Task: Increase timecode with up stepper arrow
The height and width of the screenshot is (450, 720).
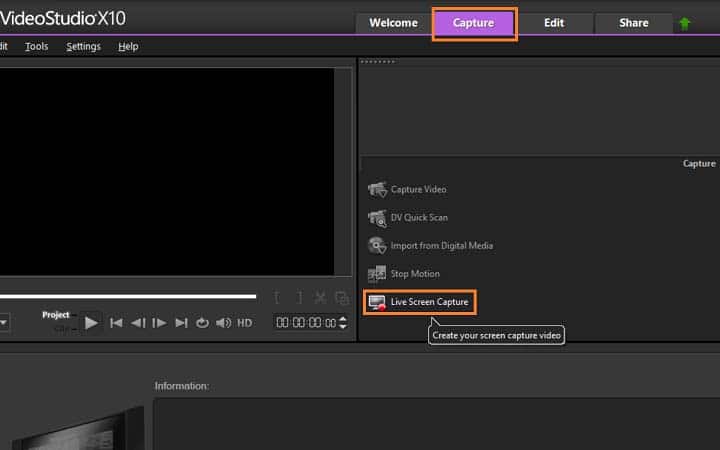Action: 343,319
